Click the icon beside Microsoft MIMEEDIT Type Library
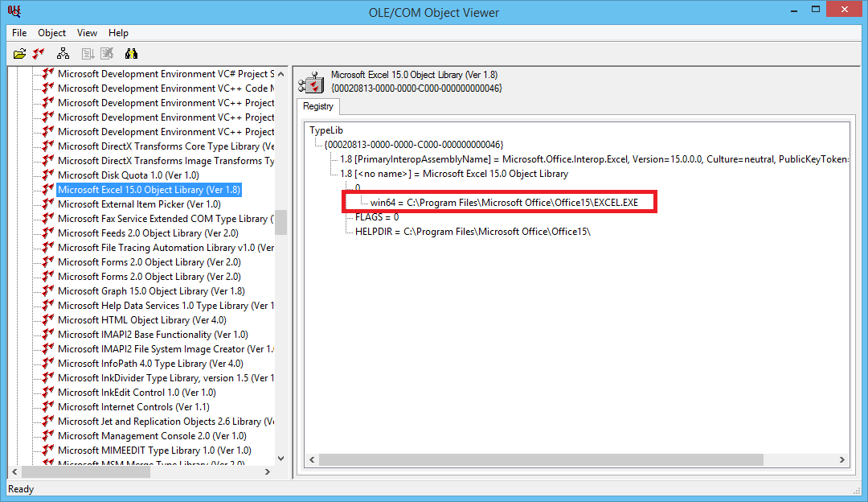Image resolution: width=868 pixels, height=502 pixels. [48, 450]
